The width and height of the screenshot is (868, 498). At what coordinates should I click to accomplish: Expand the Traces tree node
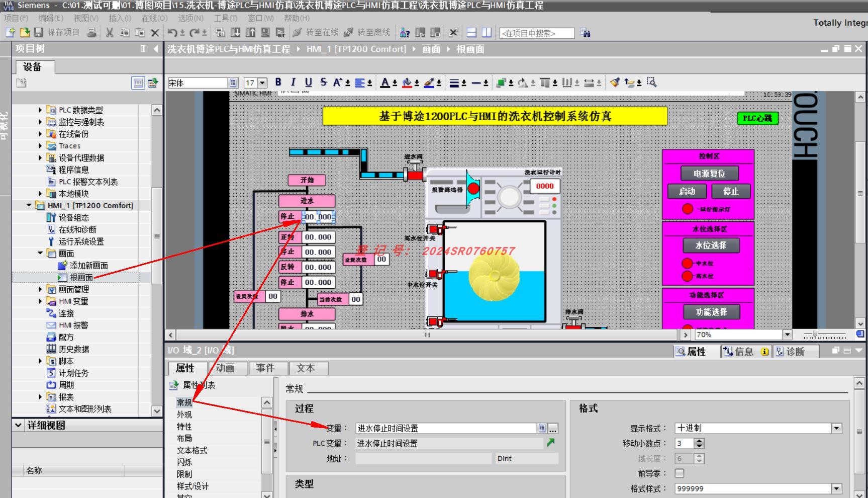(x=40, y=145)
